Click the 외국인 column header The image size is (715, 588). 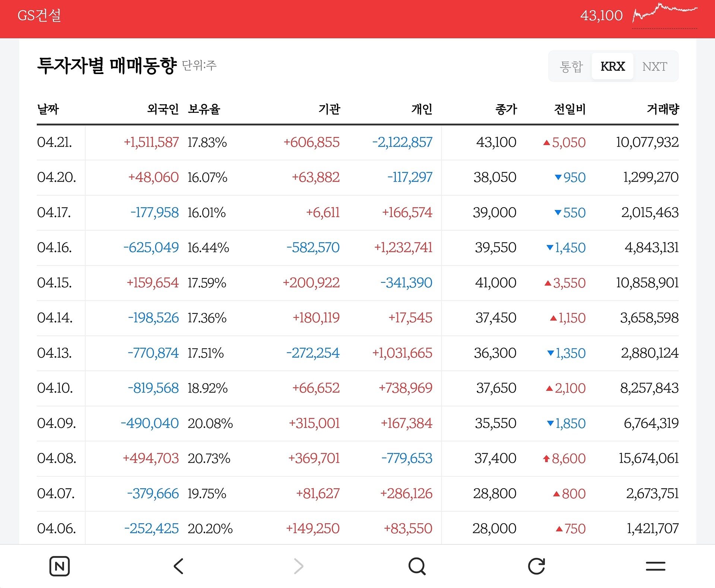point(163,109)
